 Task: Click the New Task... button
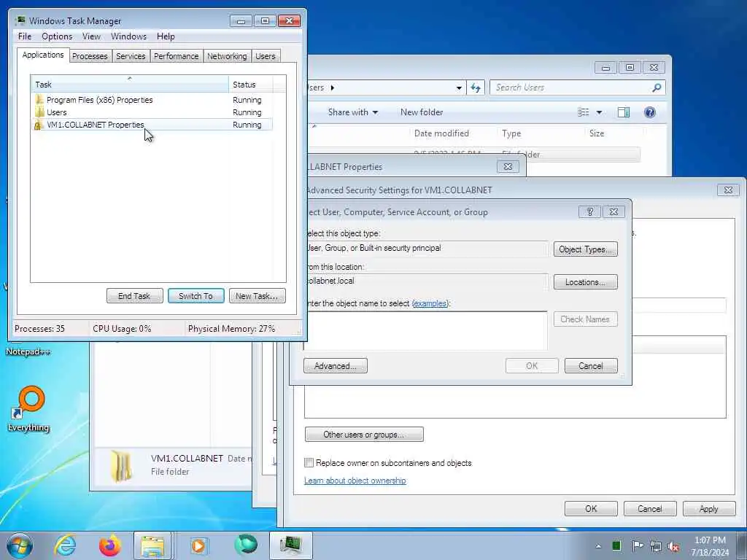[x=257, y=296]
